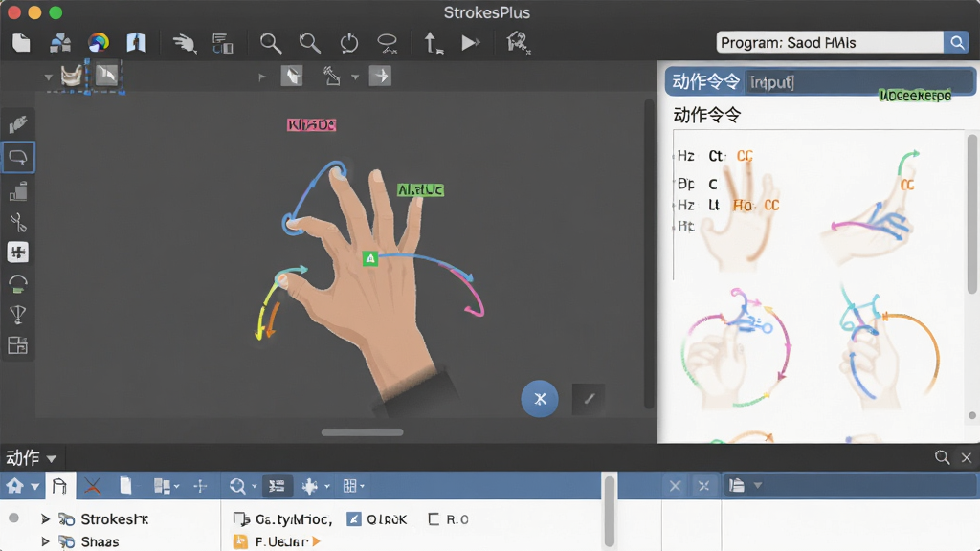The width and height of the screenshot is (980, 551).
Task: Click the horizontal scrollbar below canvas
Action: coord(362,431)
